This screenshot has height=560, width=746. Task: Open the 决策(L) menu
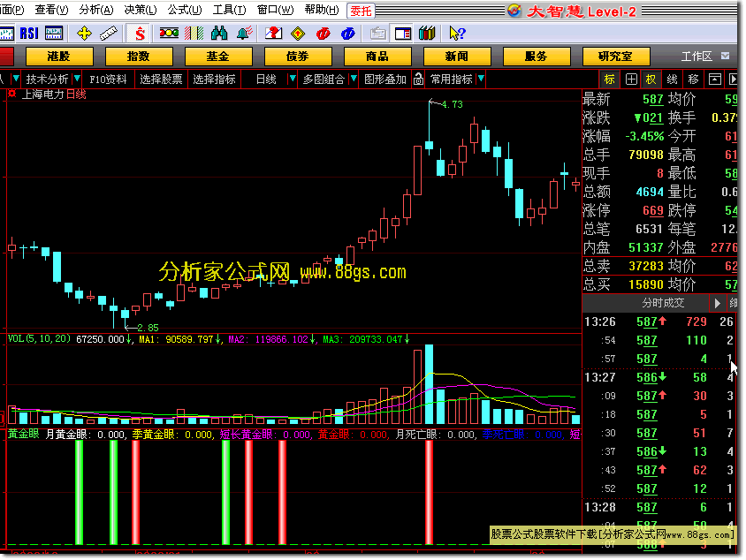coord(141,10)
